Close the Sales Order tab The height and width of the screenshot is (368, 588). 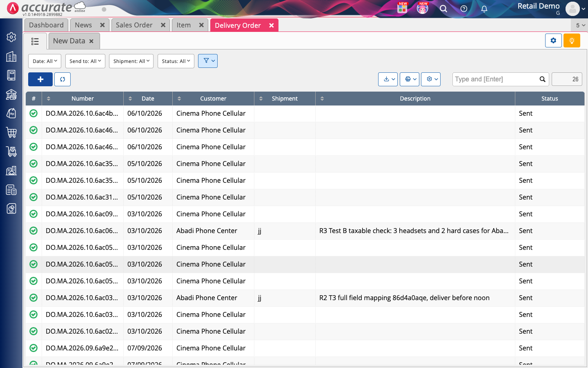point(163,25)
